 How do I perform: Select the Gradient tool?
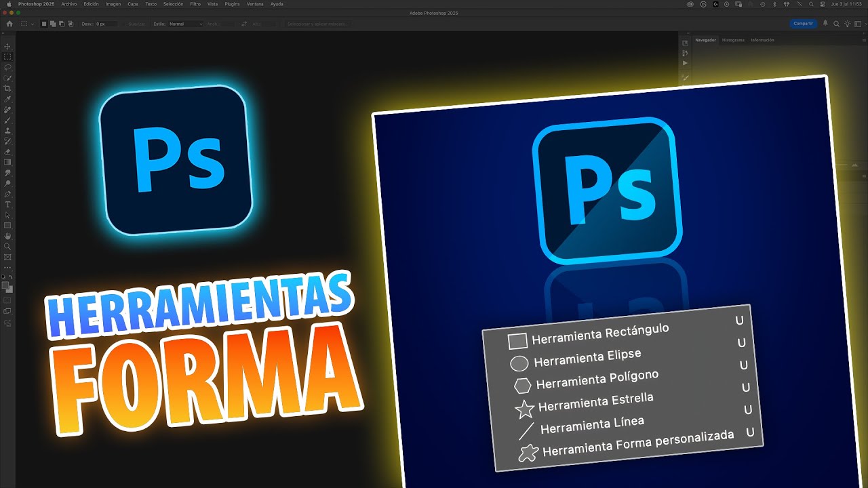tap(7, 162)
